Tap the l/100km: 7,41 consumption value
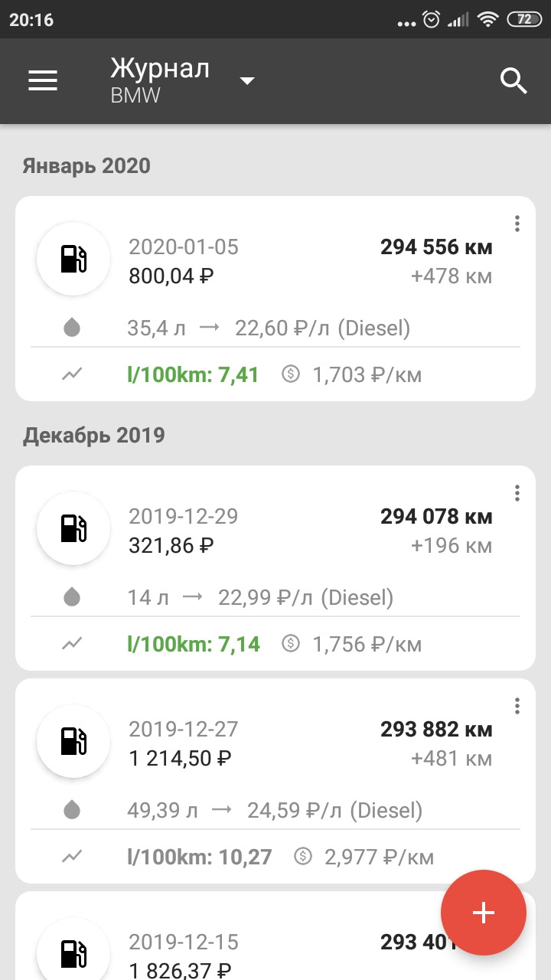This screenshot has height=980, width=551. [x=193, y=375]
